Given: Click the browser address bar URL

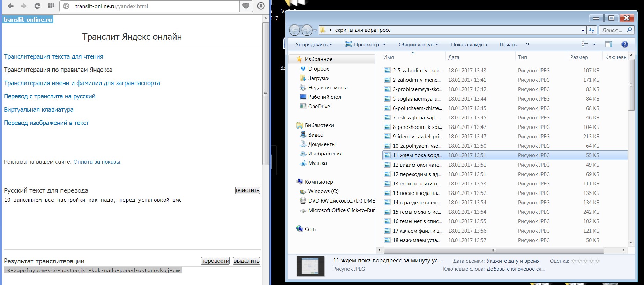Looking at the screenshot, I should (112, 6).
